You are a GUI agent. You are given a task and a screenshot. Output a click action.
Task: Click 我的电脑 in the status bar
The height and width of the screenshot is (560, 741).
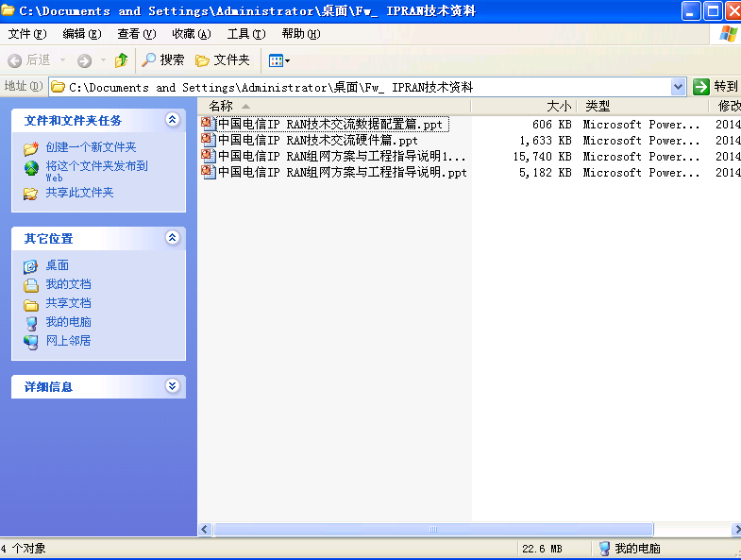click(631, 549)
